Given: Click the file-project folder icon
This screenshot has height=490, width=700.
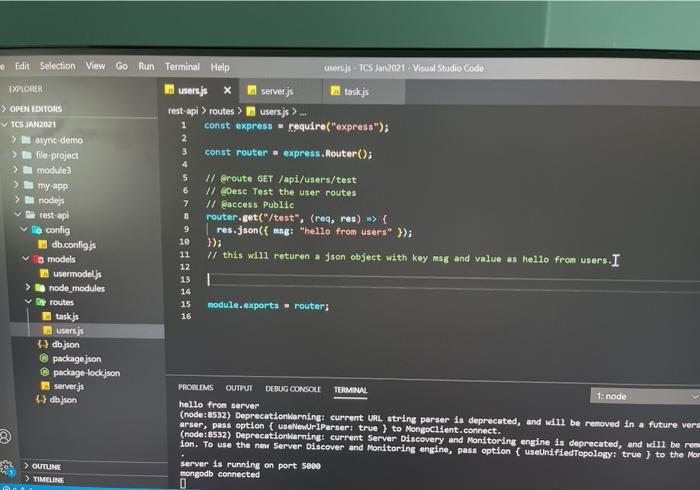Looking at the screenshot, I should coord(27,155).
